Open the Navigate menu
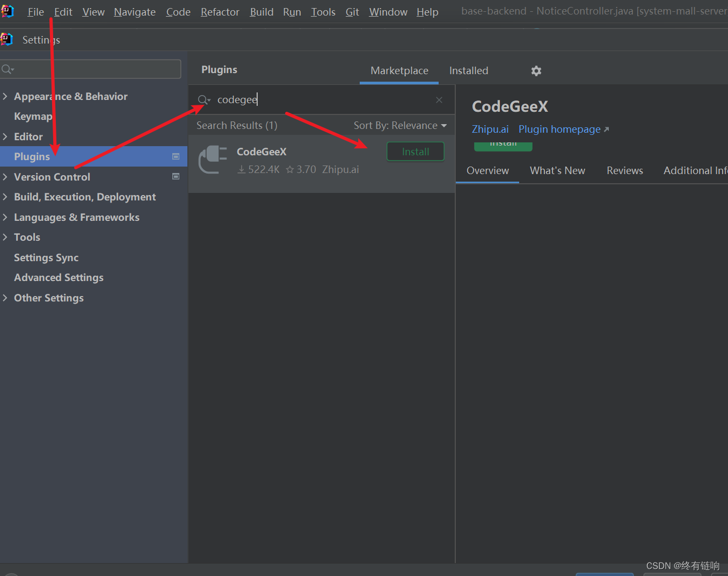 [x=135, y=12]
